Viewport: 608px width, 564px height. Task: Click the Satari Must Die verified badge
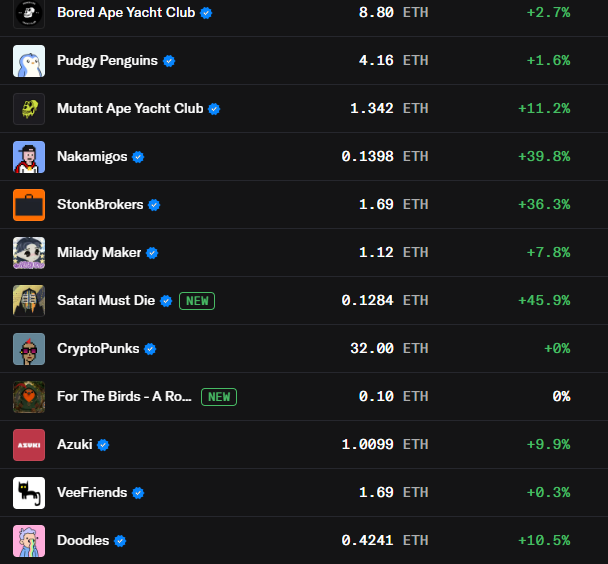tap(166, 301)
